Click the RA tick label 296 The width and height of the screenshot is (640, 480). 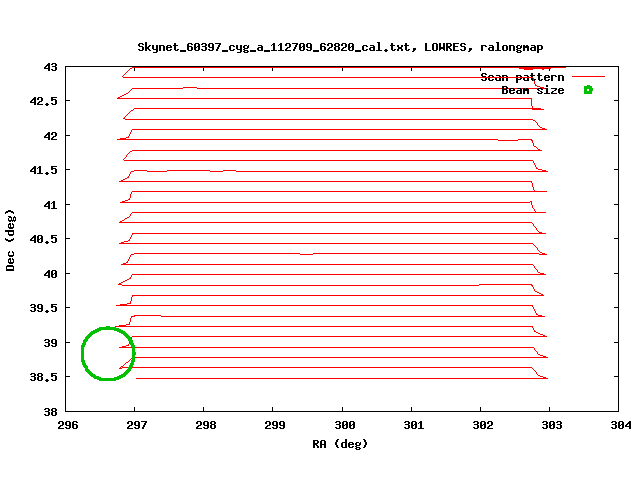[x=68, y=425]
